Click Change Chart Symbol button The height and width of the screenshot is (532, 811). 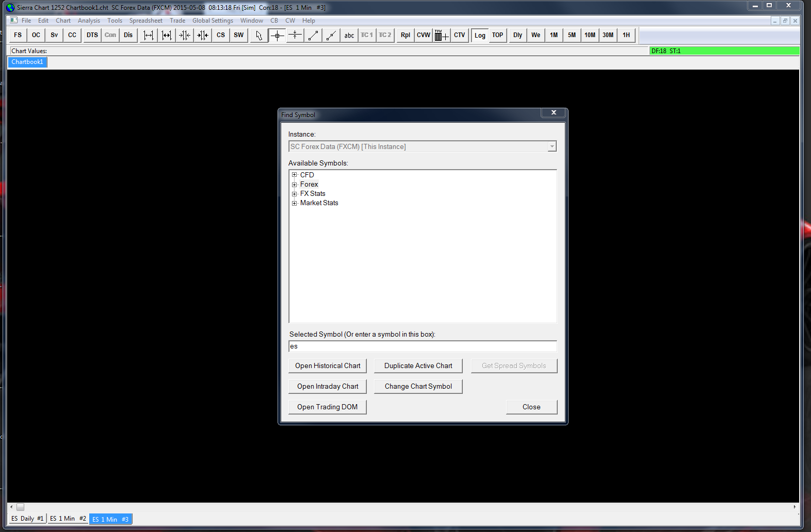[x=418, y=386]
